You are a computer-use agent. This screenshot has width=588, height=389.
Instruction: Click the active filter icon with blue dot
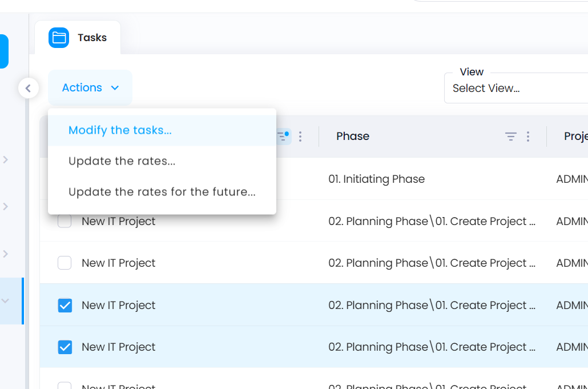click(284, 136)
